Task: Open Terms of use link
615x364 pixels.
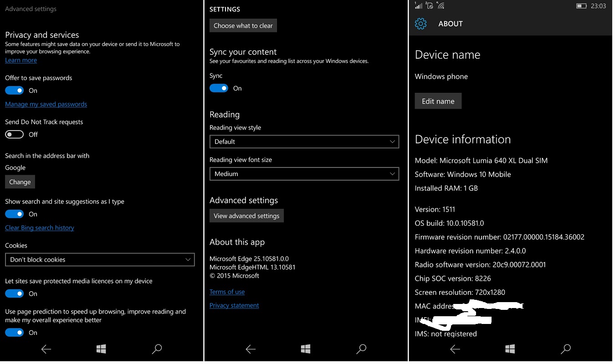Action: click(227, 292)
